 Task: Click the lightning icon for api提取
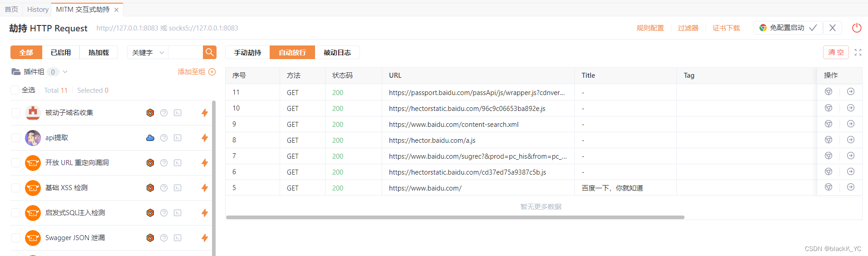pyautogui.click(x=205, y=138)
